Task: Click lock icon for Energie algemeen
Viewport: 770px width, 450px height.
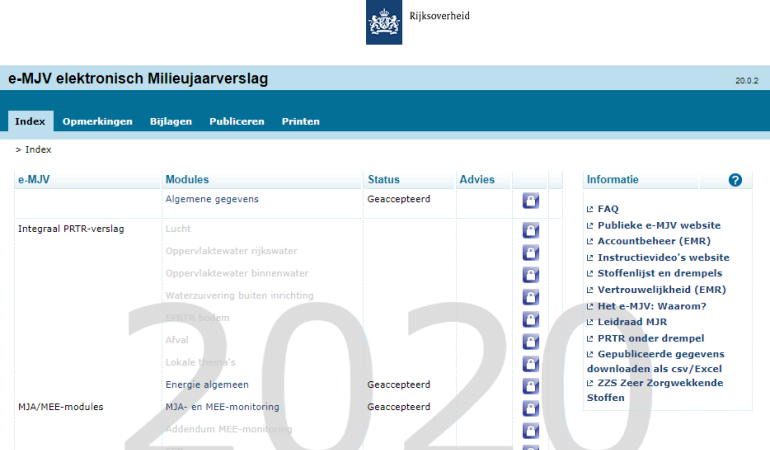Action: point(530,386)
